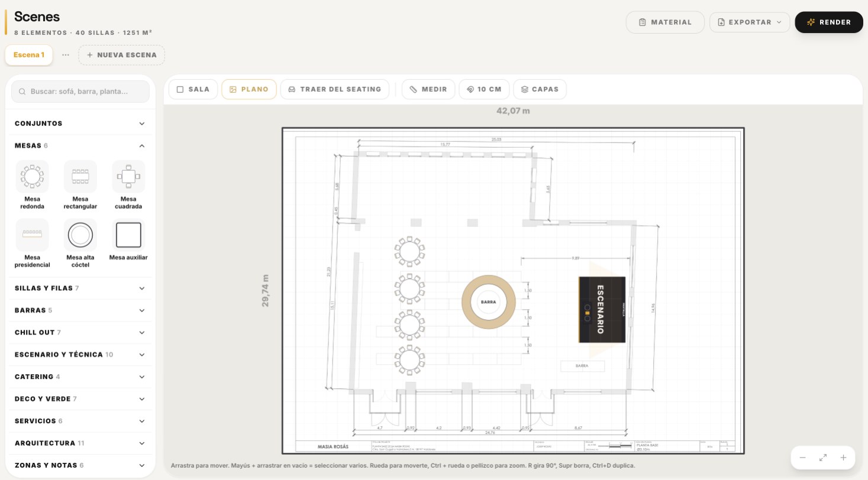Viewport: 868px width, 480px height.
Task: Expand the SILLAS Y FILAS category
Action: coord(80,288)
